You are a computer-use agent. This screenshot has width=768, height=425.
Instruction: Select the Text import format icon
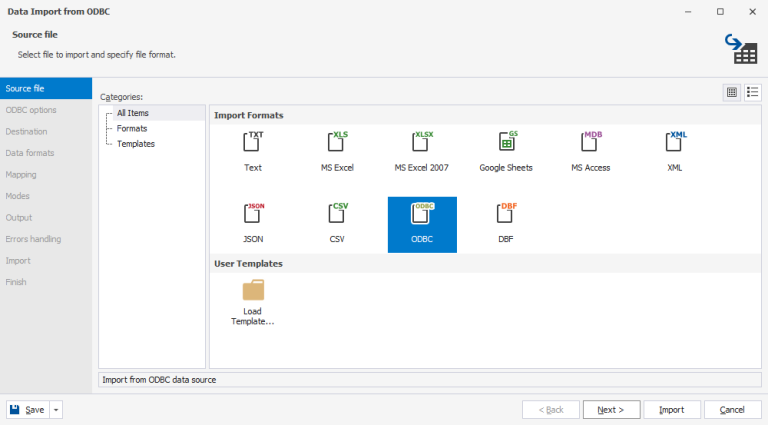pyautogui.click(x=253, y=143)
